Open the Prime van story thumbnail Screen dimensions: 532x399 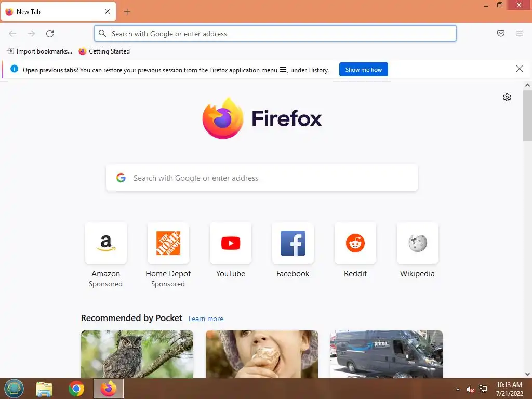[386, 354]
